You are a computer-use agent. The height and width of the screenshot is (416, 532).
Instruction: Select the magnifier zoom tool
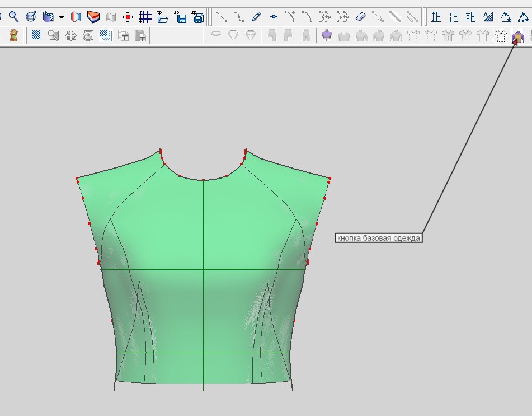[13, 17]
